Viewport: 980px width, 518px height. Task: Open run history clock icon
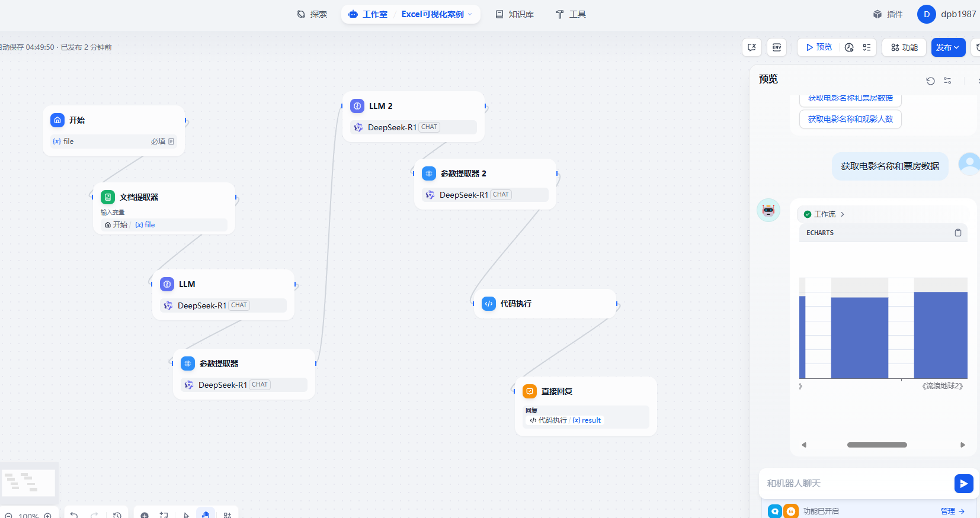click(849, 47)
